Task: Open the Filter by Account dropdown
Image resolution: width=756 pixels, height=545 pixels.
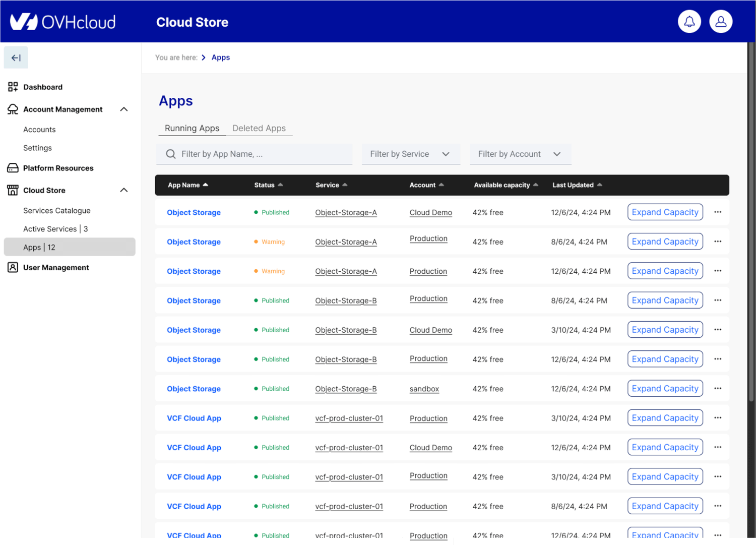Action: (x=520, y=154)
